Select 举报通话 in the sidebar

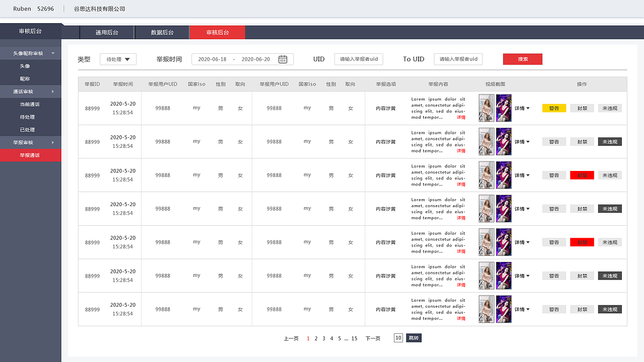pos(30,155)
